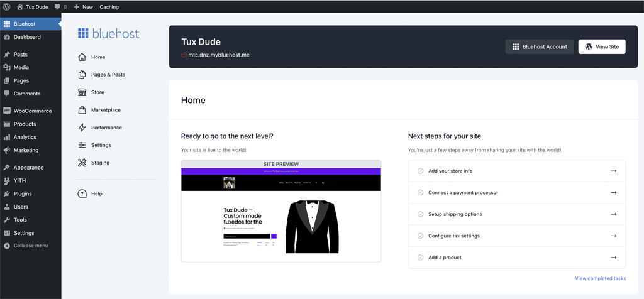Viewport: 644px width, 299px height.
Task: Click the Bluehost Home house icon
Action: tap(82, 57)
